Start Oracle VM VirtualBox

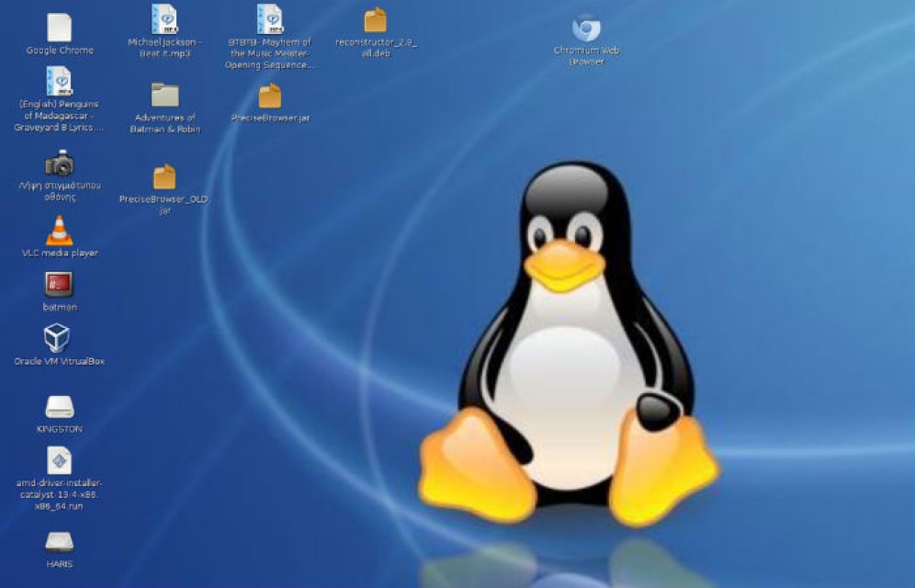60,335
